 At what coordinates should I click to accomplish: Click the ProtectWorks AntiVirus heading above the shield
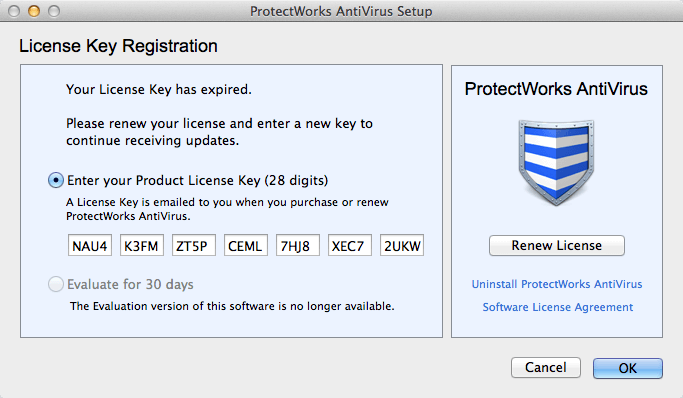click(x=556, y=89)
